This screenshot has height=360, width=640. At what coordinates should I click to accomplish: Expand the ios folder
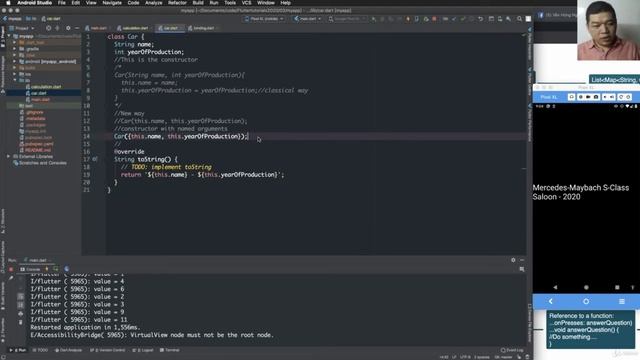15,74
